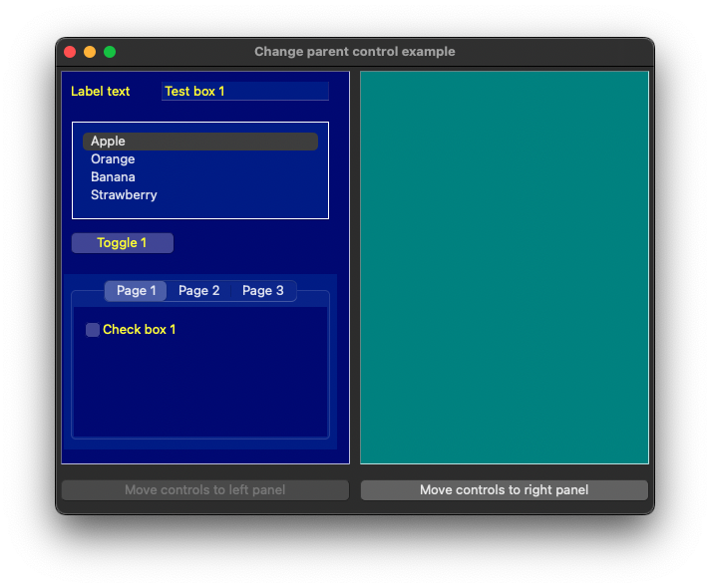710x588 pixels.
Task: Select the Strawberry list item
Action: [x=124, y=195]
